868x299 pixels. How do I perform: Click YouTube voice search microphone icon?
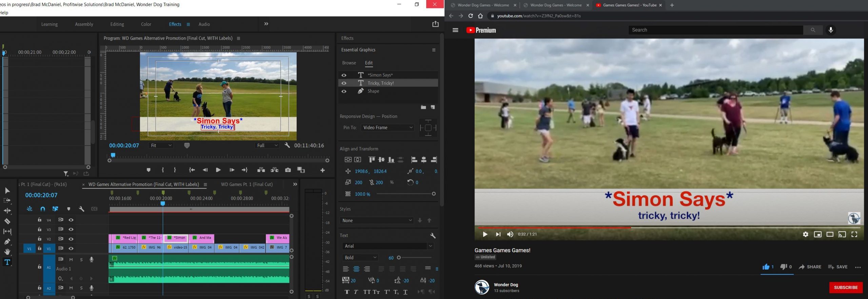(x=831, y=30)
